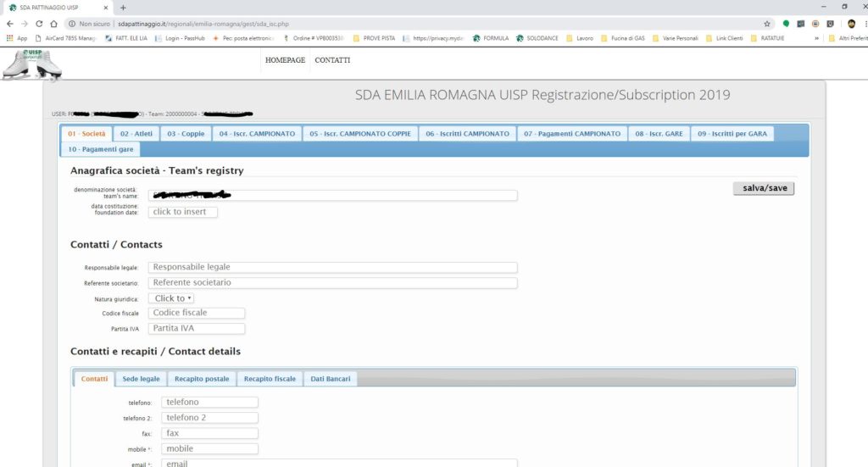The image size is (868, 467).
Task: Select the Contatti sub-tab
Action: pos(94,379)
